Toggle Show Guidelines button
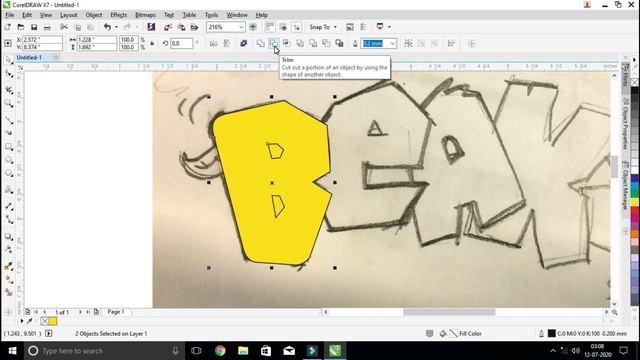 (x=297, y=27)
